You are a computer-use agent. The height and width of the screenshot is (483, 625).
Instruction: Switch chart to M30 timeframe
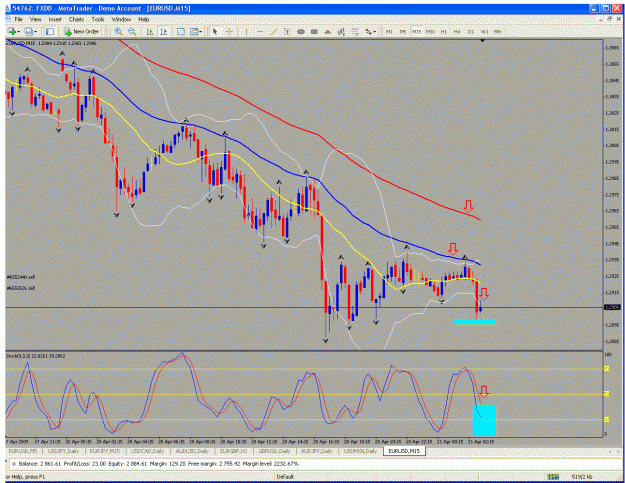(430, 31)
